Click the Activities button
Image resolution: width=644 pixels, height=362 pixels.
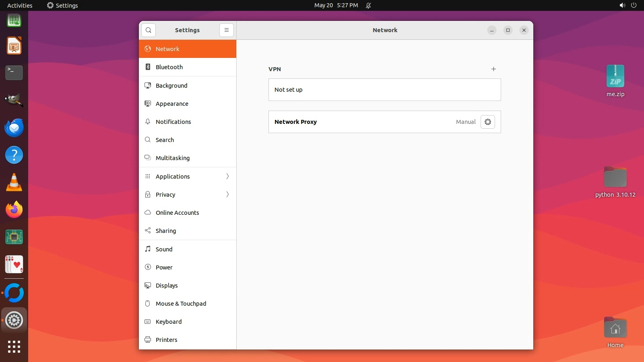pyautogui.click(x=20, y=5)
